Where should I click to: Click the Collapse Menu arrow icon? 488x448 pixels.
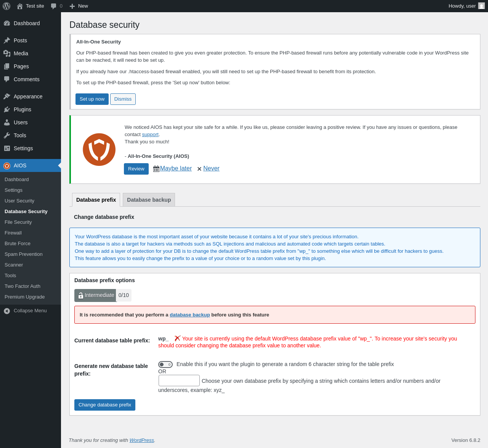(7, 311)
